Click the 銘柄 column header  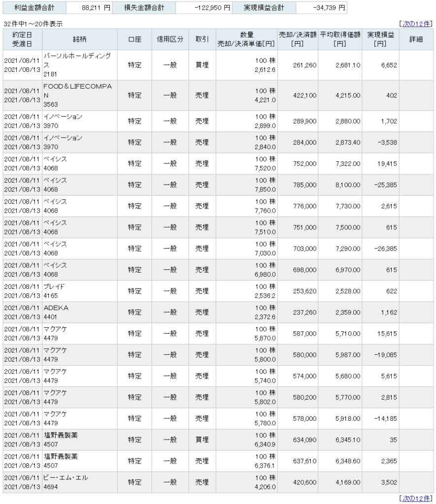point(79,39)
